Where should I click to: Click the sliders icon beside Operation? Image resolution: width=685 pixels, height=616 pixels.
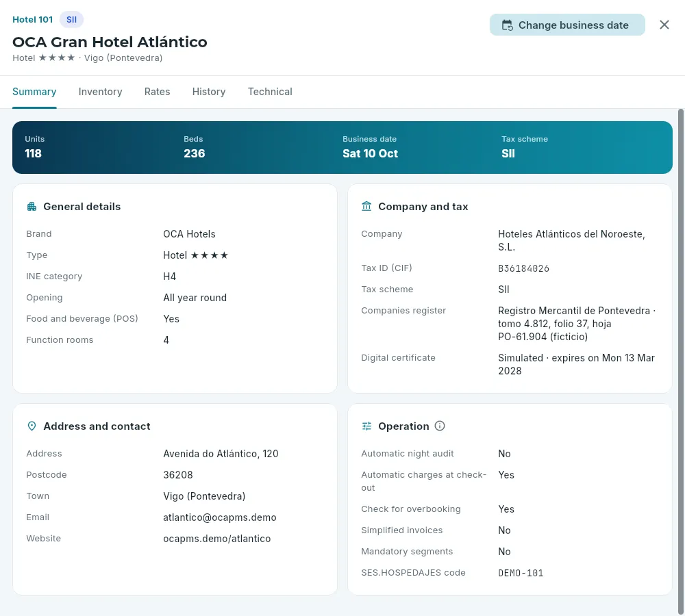(x=366, y=426)
